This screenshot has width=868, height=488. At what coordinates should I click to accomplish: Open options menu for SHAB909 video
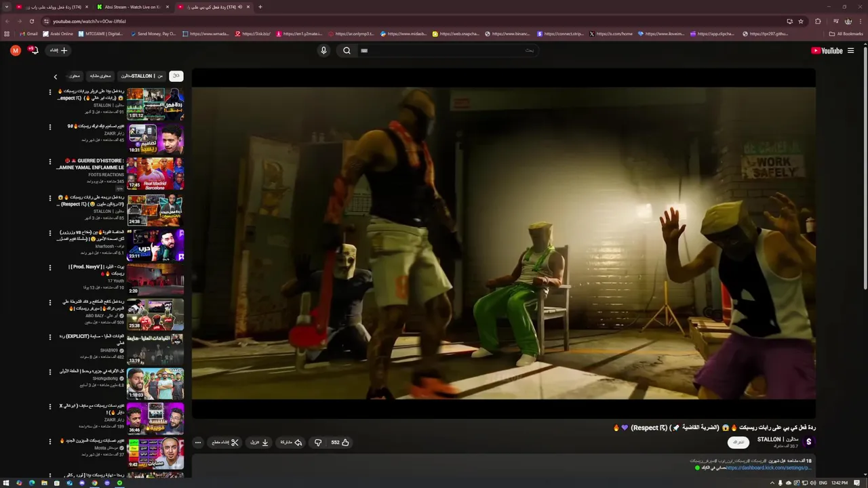[50, 337]
